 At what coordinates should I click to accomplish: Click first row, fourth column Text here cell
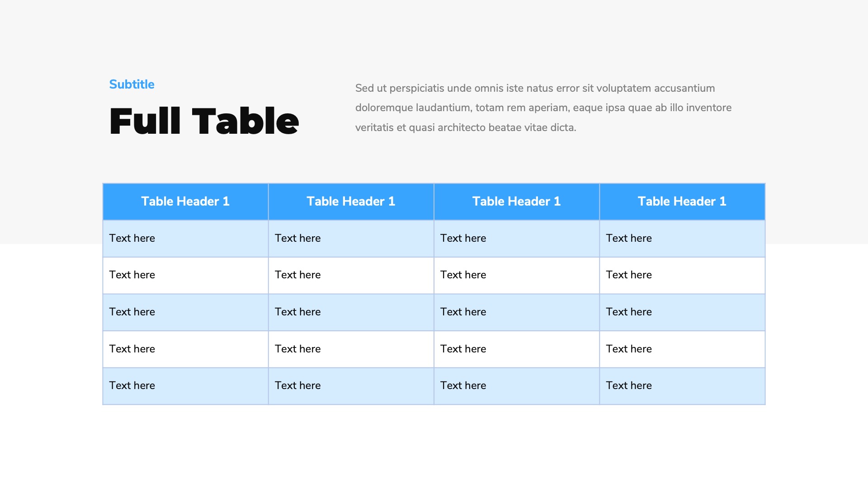click(628, 238)
